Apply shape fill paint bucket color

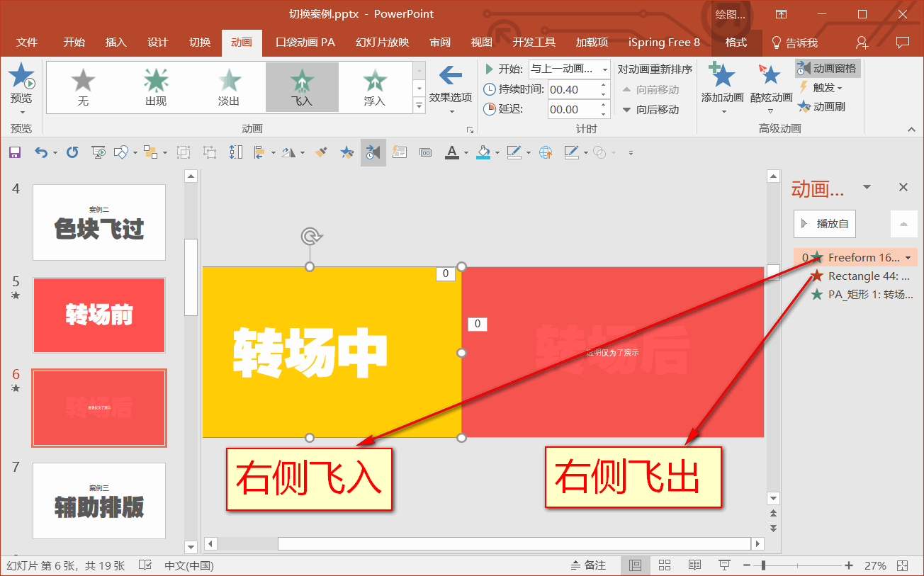point(483,152)
